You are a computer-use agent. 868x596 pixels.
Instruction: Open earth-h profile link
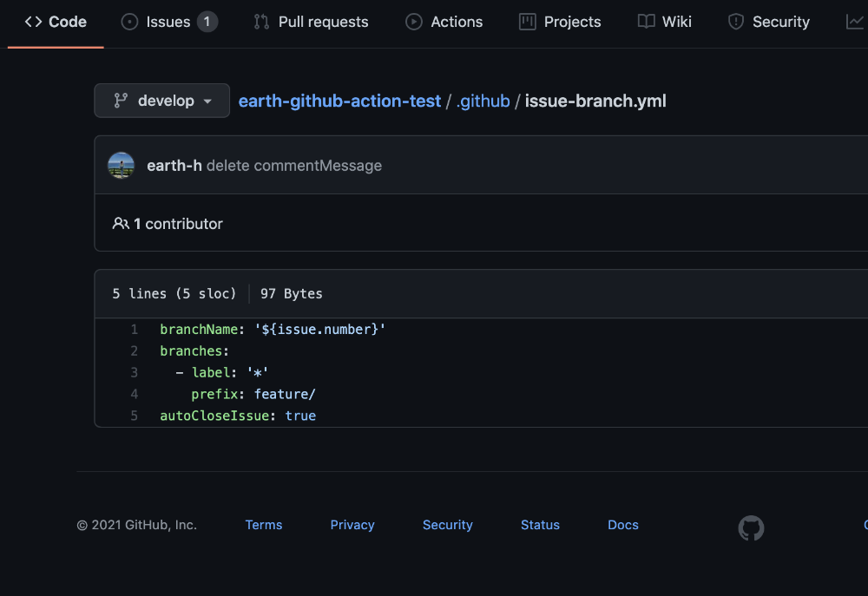tap(174, 166)
